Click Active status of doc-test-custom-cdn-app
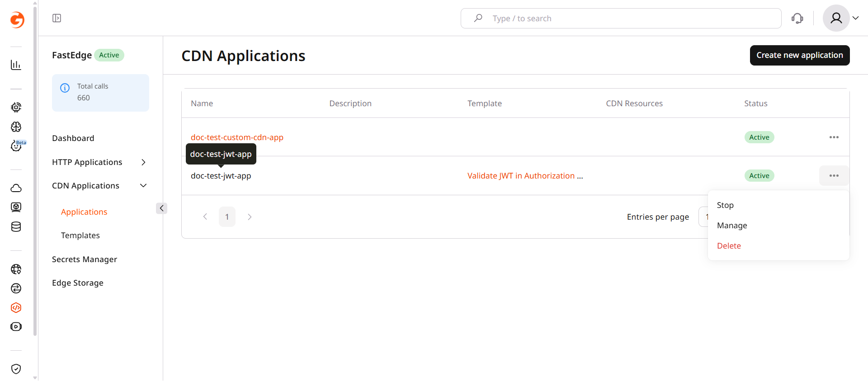This screenshot has height=381, width=868. (759, 137)
